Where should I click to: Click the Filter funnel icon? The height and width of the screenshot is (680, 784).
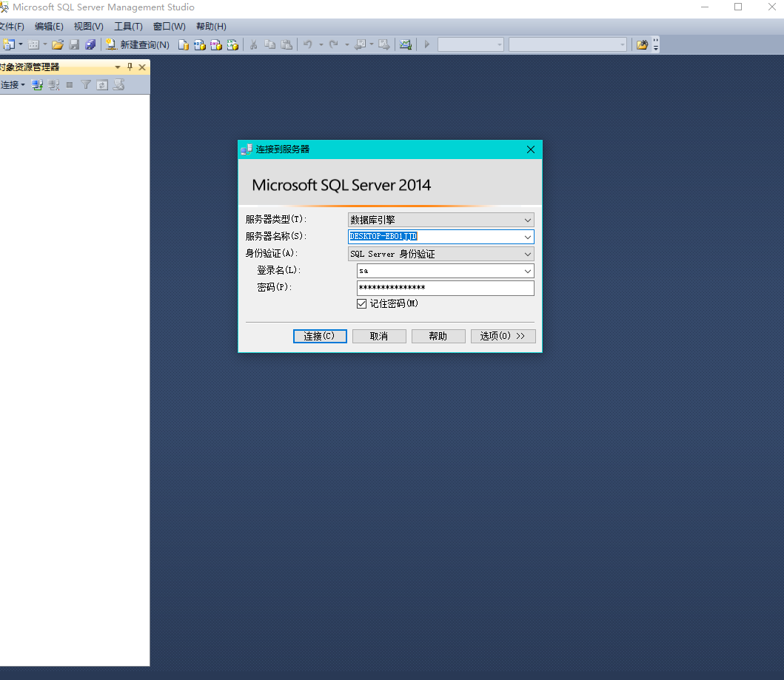[86, 85]
